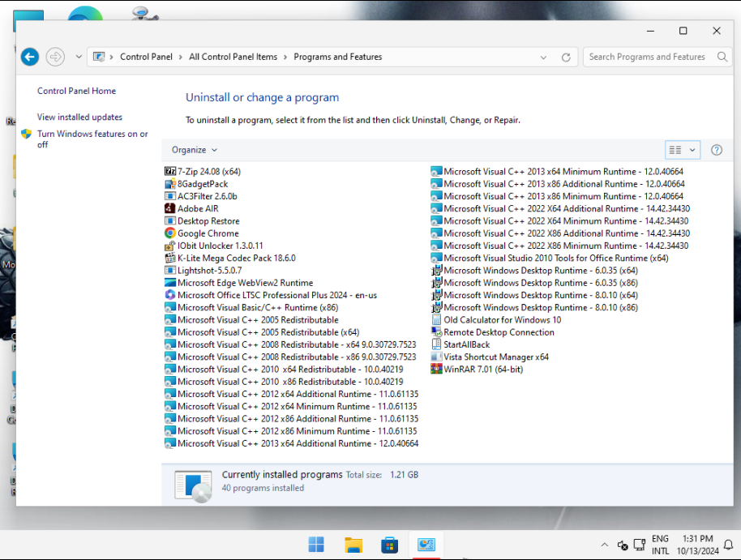The image size is (741, 560).
Task: Click the Forward navigation arrow
Action: pos(55,58)
